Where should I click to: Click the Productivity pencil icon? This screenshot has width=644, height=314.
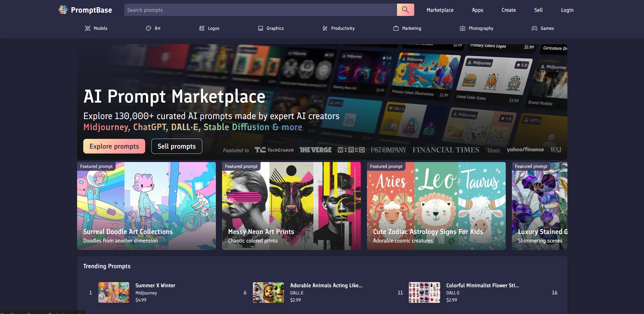coord(325,28)
